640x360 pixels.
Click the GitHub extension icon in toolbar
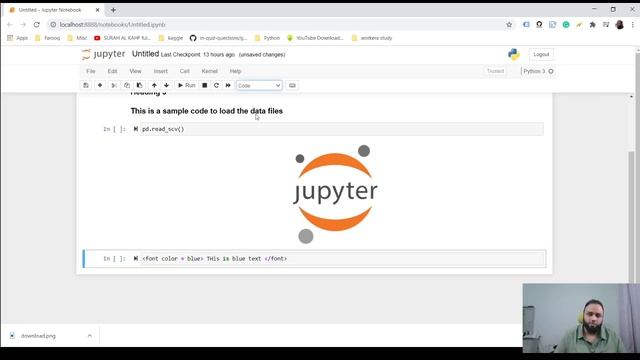539,24
